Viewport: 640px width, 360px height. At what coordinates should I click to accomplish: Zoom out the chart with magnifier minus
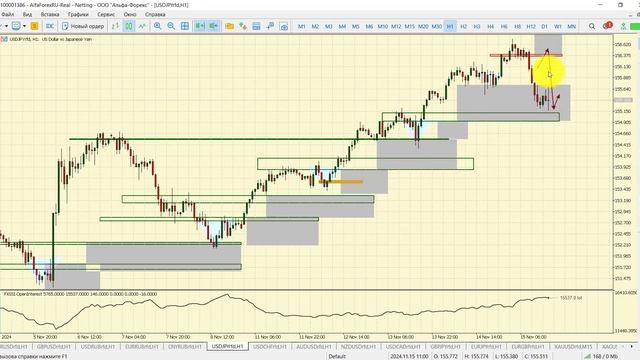[171, 26]
